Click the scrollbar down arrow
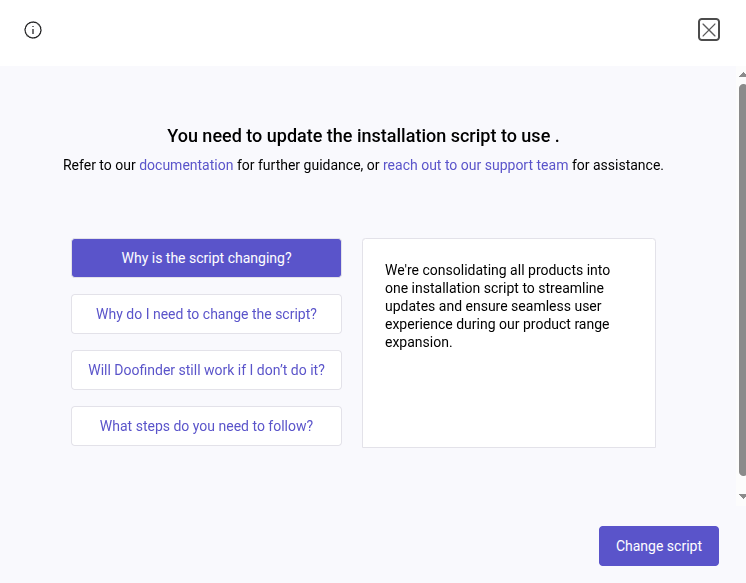Image resolution: width=746 pixels, height=583 pixels. coord(742,496)
